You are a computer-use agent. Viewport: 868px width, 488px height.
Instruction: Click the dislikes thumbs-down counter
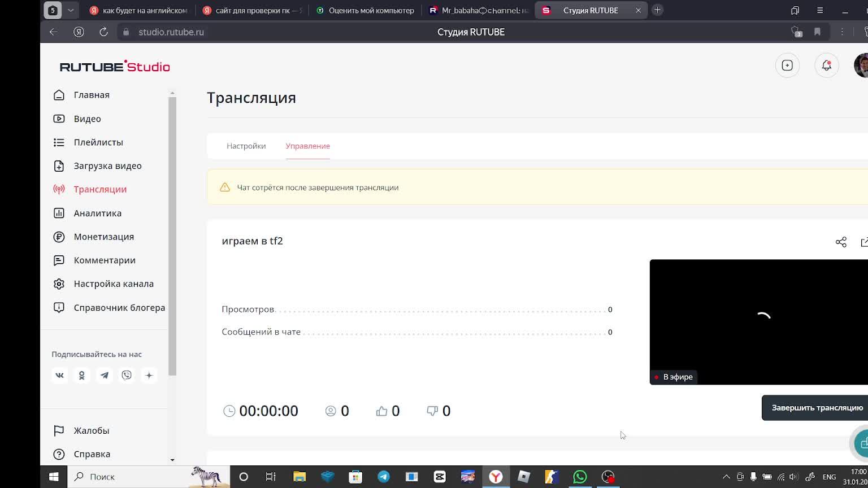point(439,411)
